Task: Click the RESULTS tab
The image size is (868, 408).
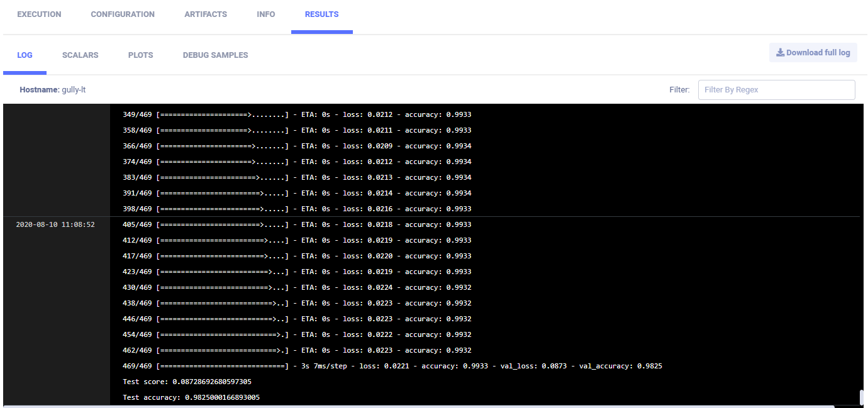Action: (x=321, y=14)
